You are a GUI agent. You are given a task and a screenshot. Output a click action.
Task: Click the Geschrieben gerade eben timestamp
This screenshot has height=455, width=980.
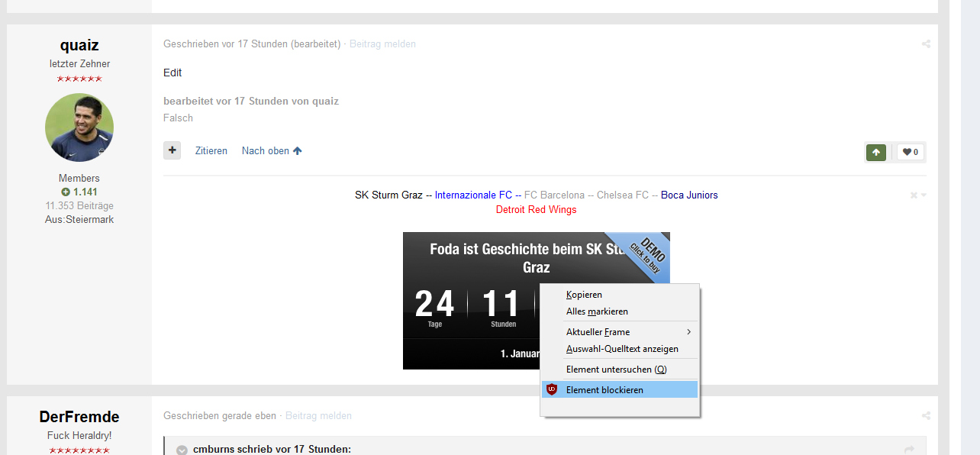(220, 416)
